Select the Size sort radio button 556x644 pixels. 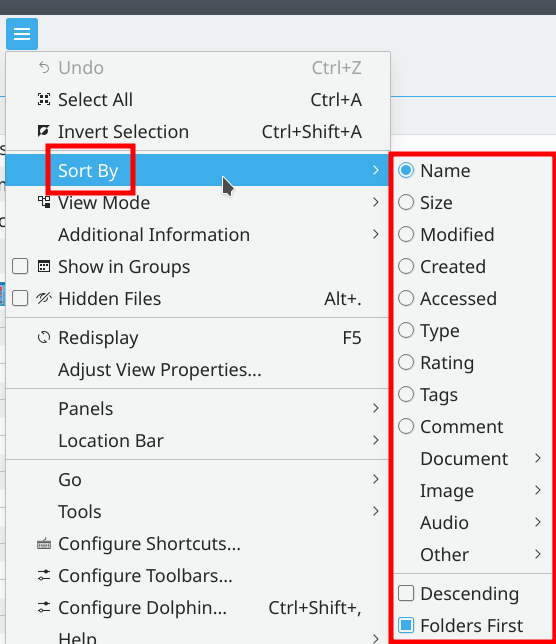point(406,202)
